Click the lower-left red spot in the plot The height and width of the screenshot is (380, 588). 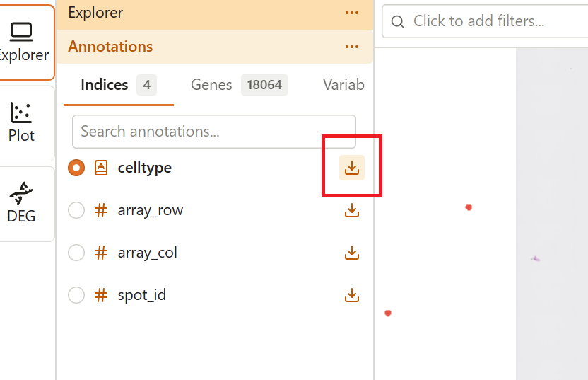coord(388,313)
